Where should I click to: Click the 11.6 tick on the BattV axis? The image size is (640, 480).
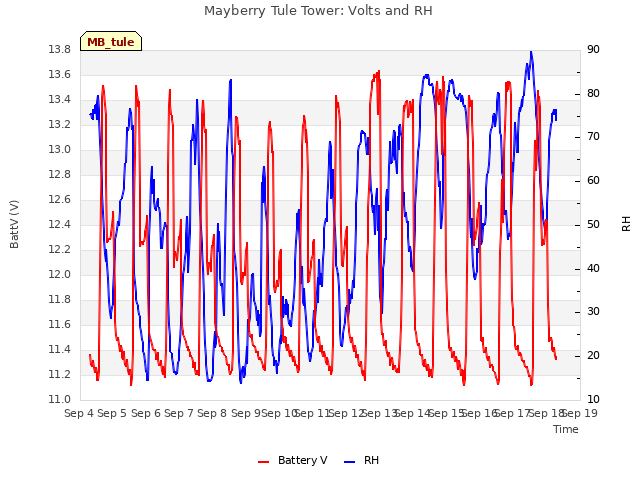point(60,324)
